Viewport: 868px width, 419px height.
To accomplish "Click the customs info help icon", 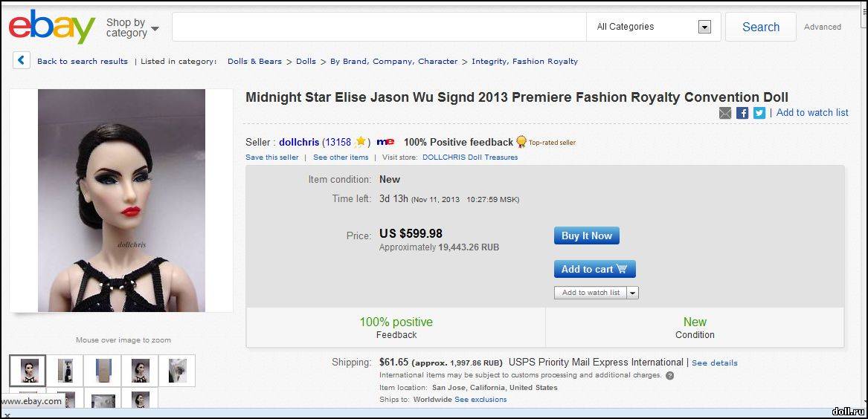I will [670, 375].
